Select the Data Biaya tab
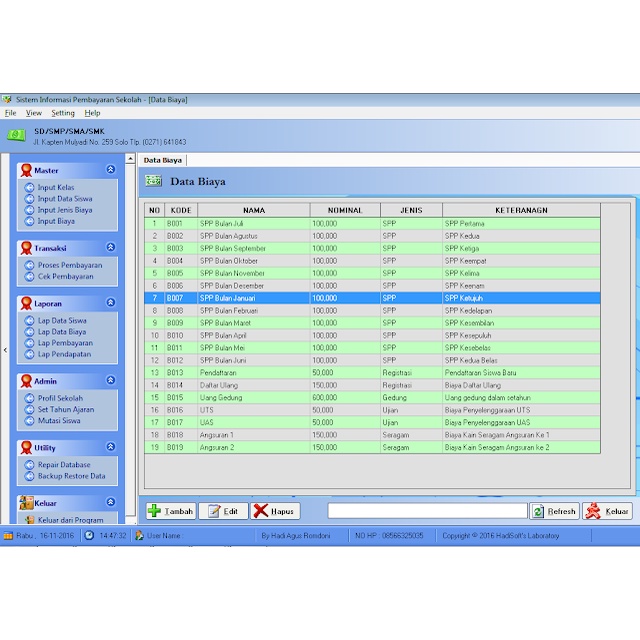640x640 pixels. coord(162,160)
